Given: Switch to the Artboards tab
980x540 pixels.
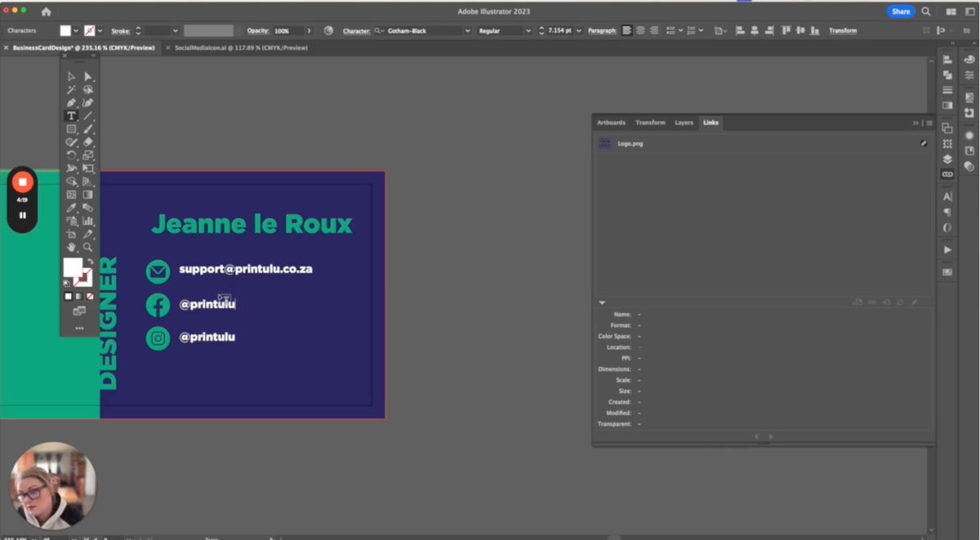Looking at the screenshot, I should (611, 123).
